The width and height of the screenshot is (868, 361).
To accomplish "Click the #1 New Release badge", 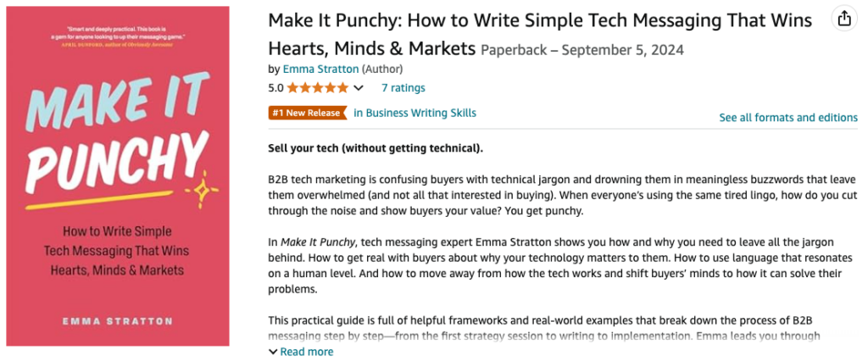I will click(308, 113).
